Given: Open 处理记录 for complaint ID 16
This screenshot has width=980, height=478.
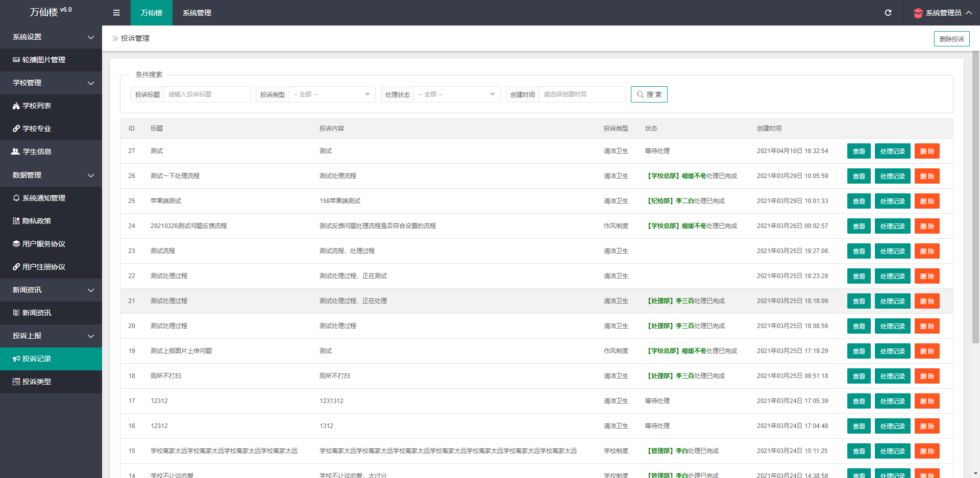Looking at the screenshot, I should [x=893, y=426].
